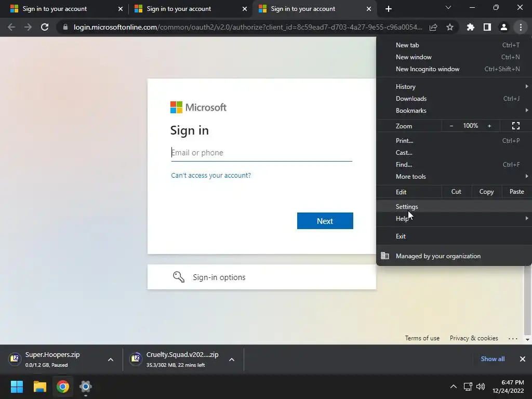Click Show all downloads
Screen dimensions: 532x399
(x=493, y=359)
